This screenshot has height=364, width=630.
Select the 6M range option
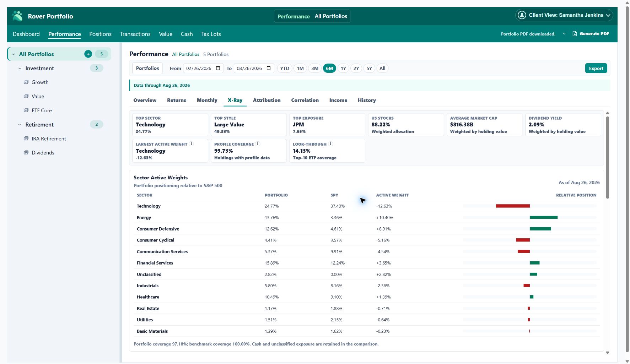tap(329, 68)
